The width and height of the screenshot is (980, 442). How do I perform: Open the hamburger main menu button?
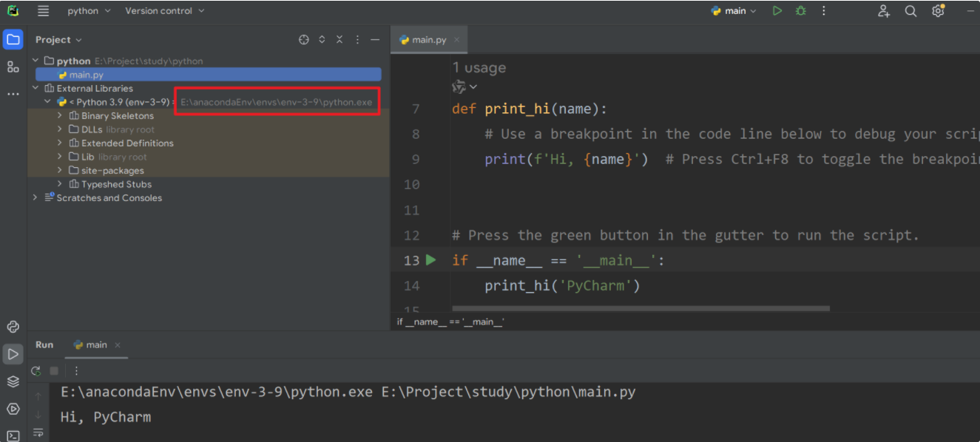[x=44, y=11]
